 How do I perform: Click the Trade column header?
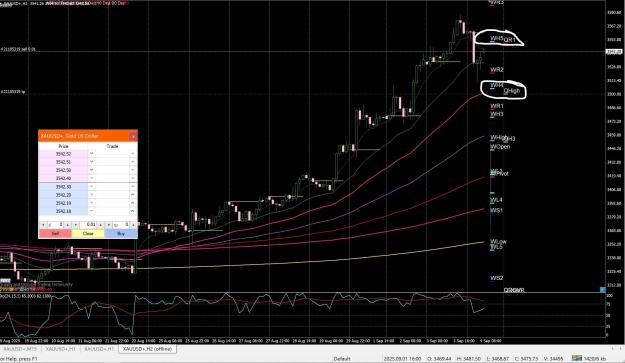[112, 146]
